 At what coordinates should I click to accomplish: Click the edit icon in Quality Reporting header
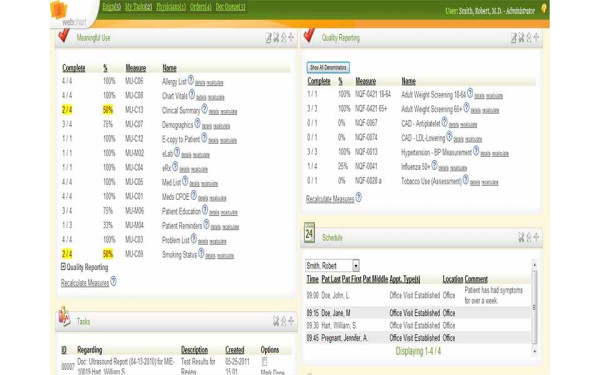click(x=514, y=38)
